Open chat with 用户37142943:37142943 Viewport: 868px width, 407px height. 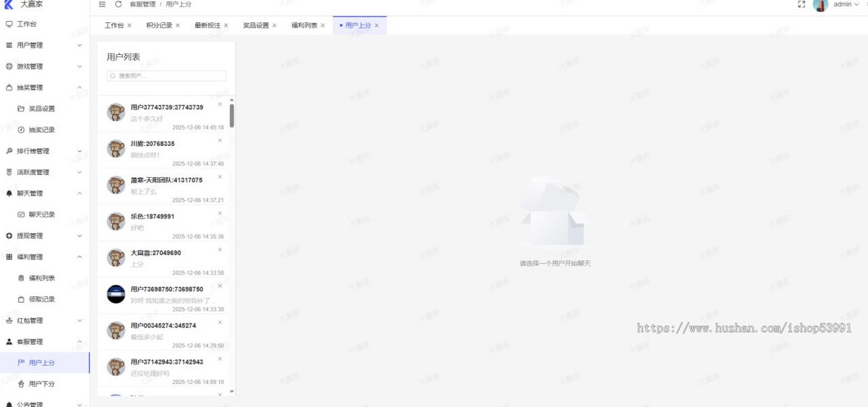pyautogui.click(x=163, y=369)
